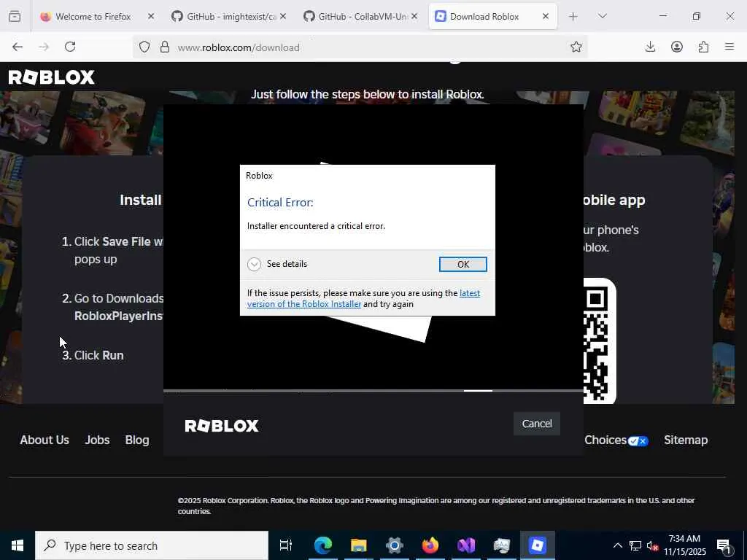Click the privacy Choices toggle icon
The width and height of the screenshot is (747, 560).
(638, 441)
